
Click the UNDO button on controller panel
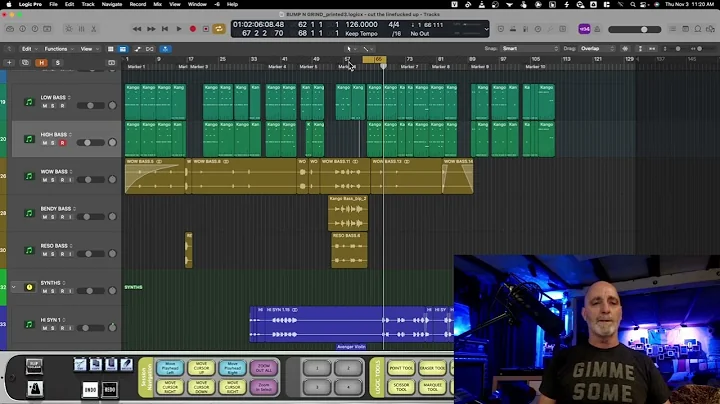click(90, 390)
